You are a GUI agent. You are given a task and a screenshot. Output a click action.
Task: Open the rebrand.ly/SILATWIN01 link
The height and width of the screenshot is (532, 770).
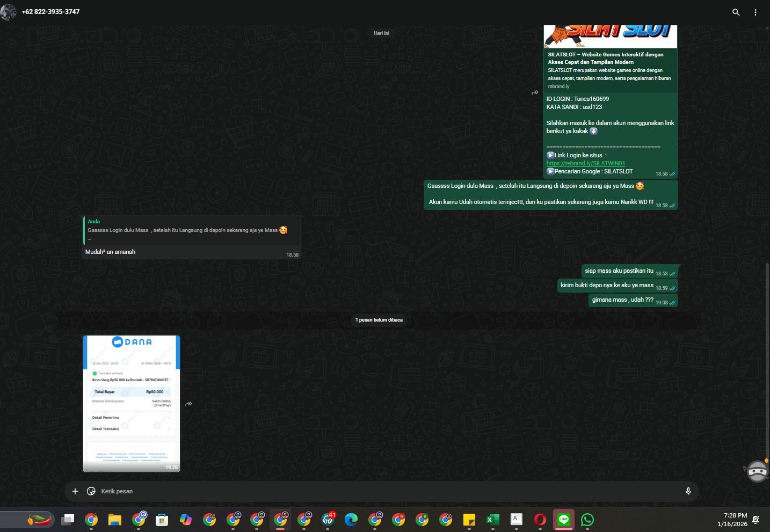(586, 163)
